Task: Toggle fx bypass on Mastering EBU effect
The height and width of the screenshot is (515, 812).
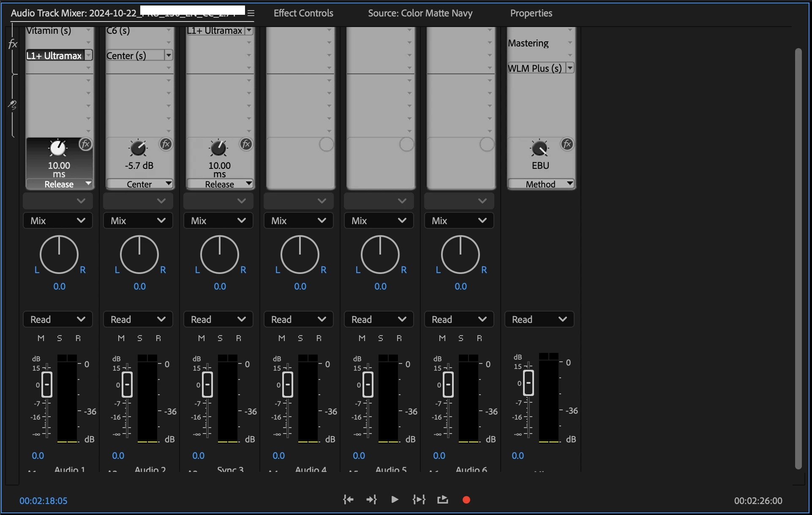Action: coord(567,144)
